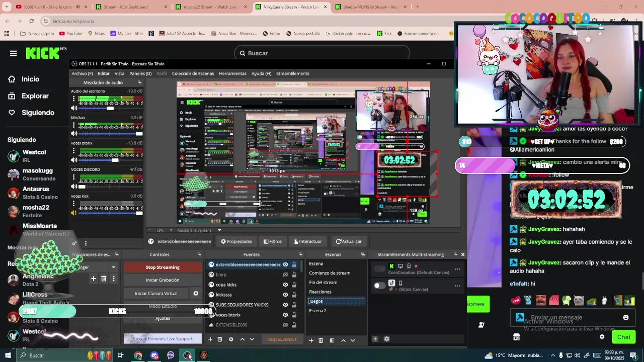Undock the Escenas panel

pyautogui.click(x=364, y=254)
